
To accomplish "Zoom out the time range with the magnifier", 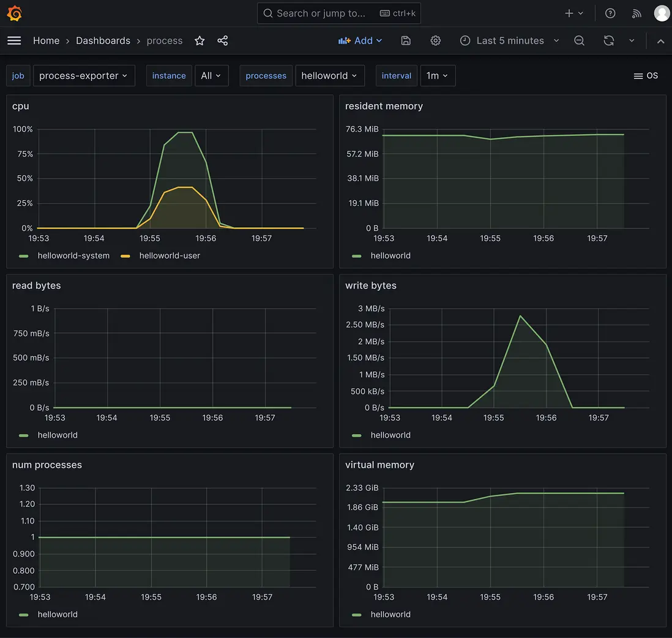I will click(579, 40).
